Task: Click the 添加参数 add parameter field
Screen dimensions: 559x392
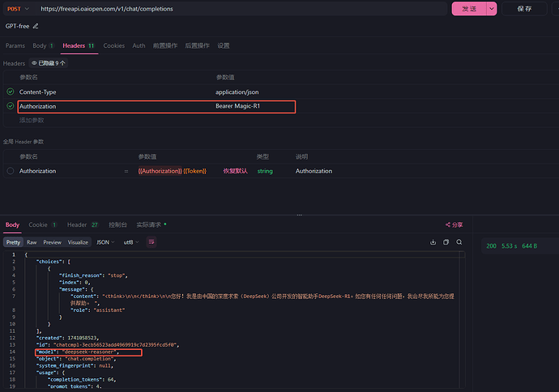Action: click(32, 121)
